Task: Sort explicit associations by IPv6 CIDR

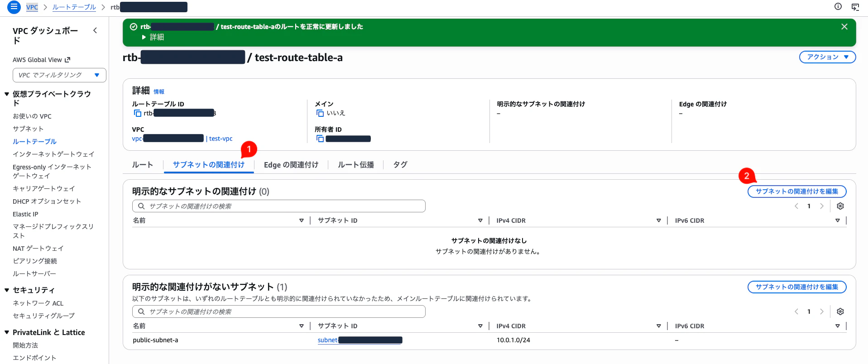Action: point(838,220)
